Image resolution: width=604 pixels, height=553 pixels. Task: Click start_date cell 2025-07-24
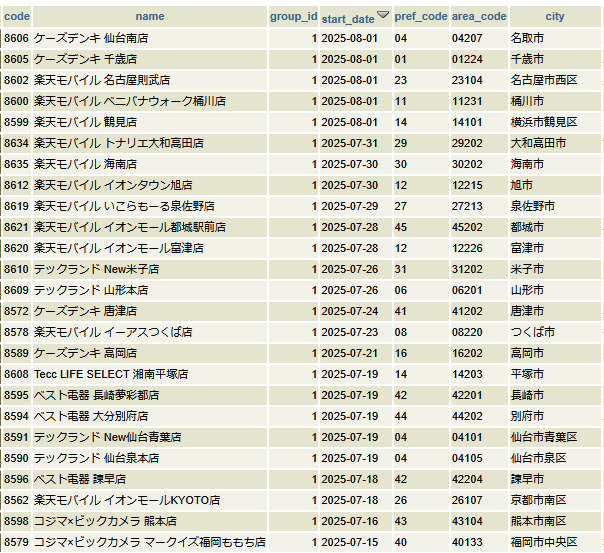pyautogui.click(x=356, y=311)
